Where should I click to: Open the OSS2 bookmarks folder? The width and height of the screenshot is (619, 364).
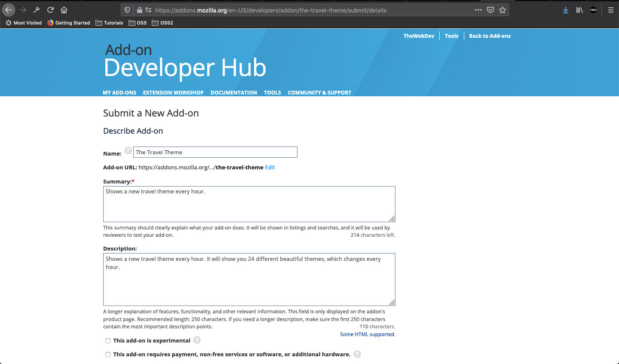(x=162, y=23)
